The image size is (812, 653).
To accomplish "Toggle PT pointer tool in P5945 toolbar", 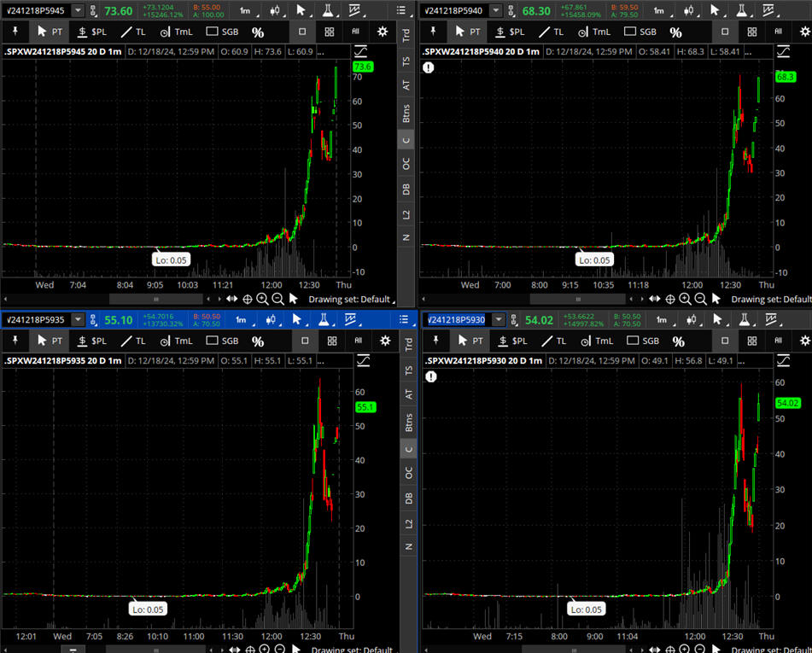I will [x=50, y=32].
